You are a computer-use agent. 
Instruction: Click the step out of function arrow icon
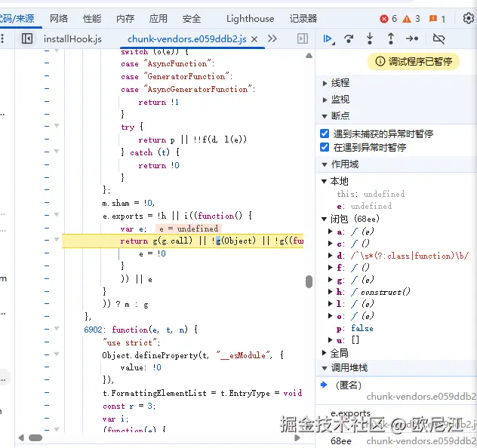point(391,38)
